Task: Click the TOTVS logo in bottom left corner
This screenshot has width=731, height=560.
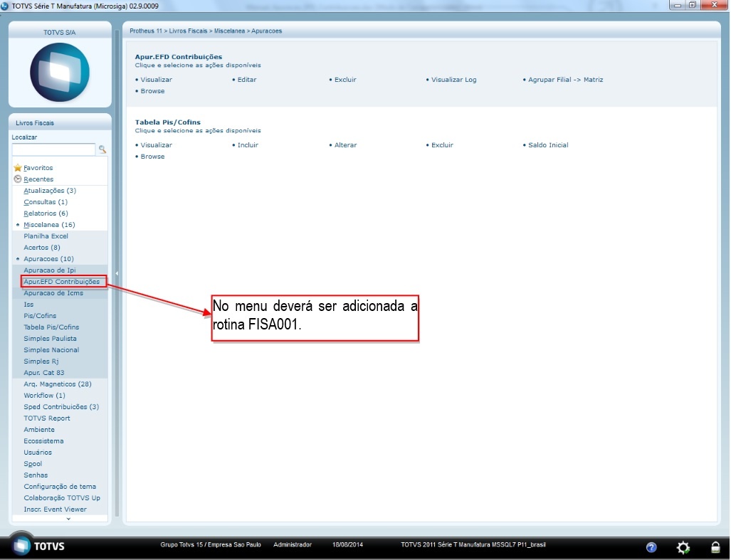Action: [38, 546]
